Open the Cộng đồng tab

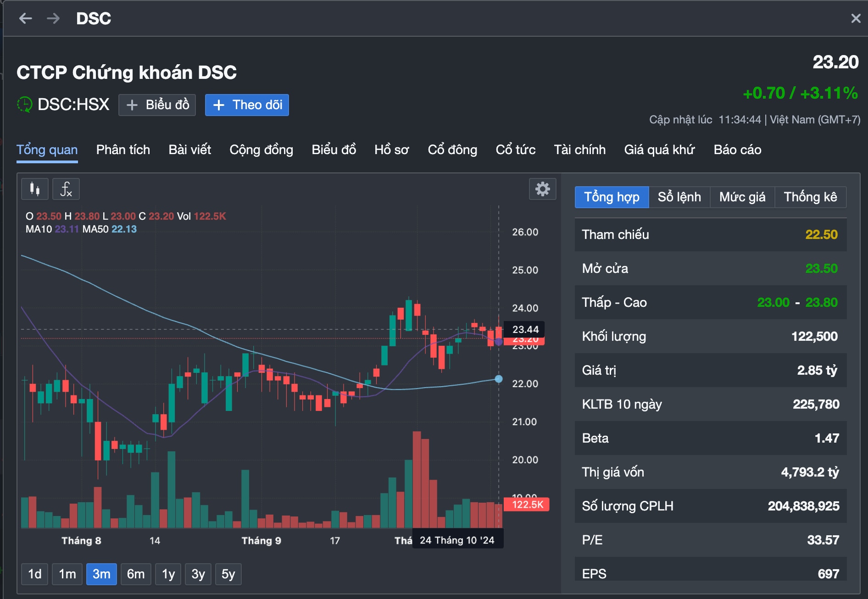261,150
